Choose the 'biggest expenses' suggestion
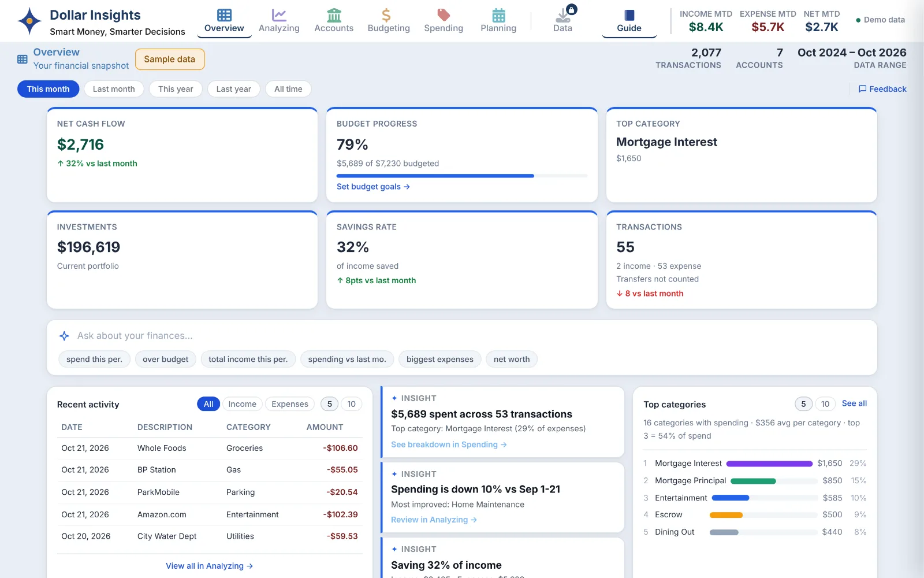924x578 pixels. (x=440, y=360)
